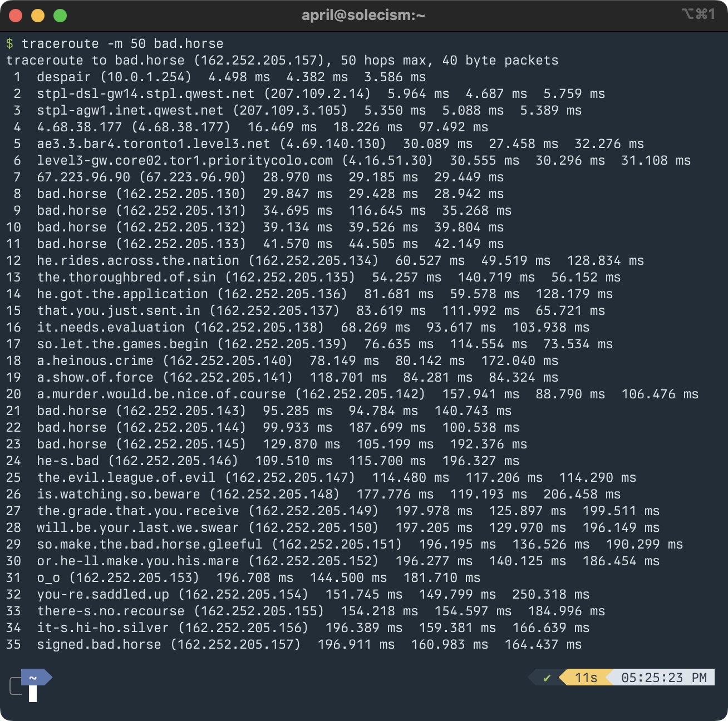Click the april@solecism:~ window title
The image size is (728, 721).
tap(363, 16)
